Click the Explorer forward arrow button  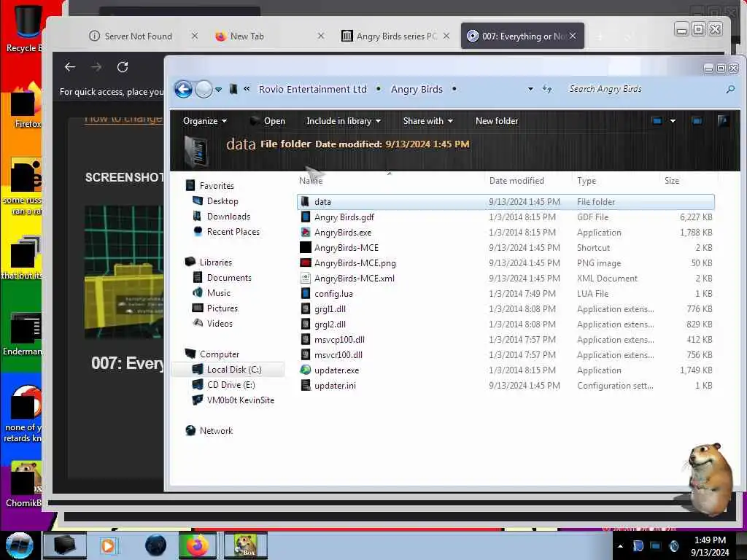pos(204,89)
